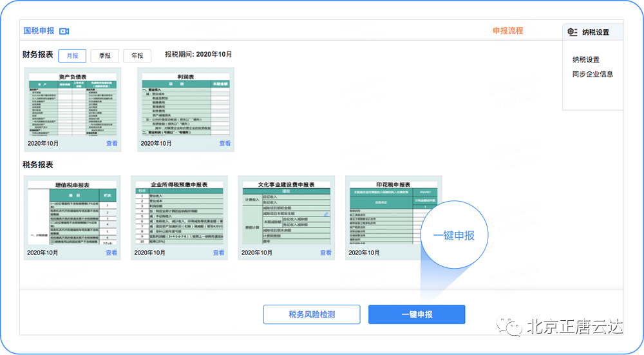The width and height of the screenshot is (644, 355).
Task: Click 2020年10月 date under 印花税申报表
Action: point(365,253)
